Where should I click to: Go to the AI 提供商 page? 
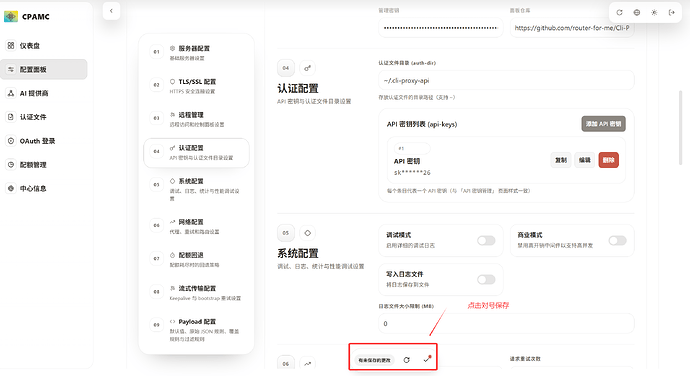[x=44, y=93]
